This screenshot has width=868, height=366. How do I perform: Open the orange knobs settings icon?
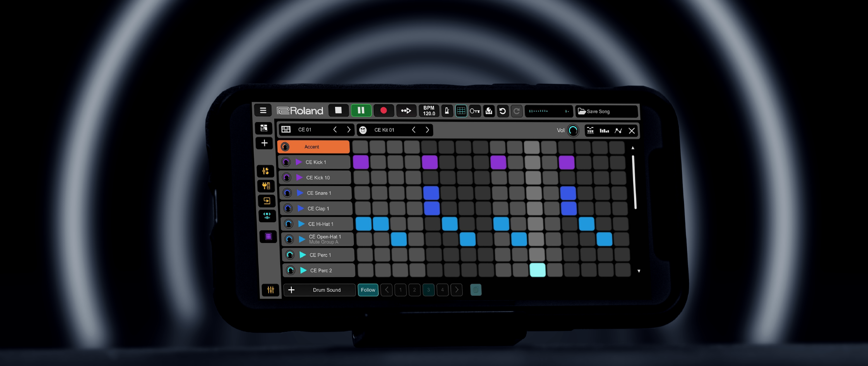click(x=265, y=171)
